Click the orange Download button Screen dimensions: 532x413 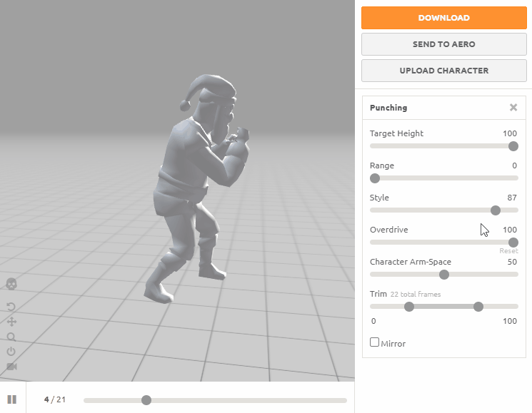(x=443, y=18)
